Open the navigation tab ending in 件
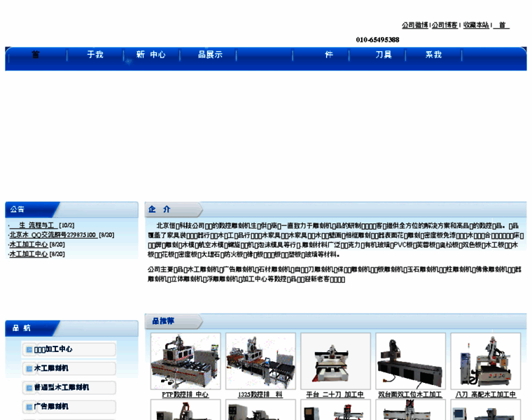This screenshot has height=420, width=532. pos(328,55)
